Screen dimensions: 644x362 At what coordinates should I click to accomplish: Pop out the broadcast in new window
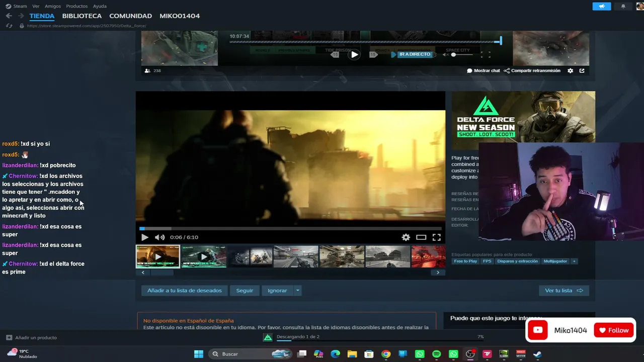coord(582,71)
